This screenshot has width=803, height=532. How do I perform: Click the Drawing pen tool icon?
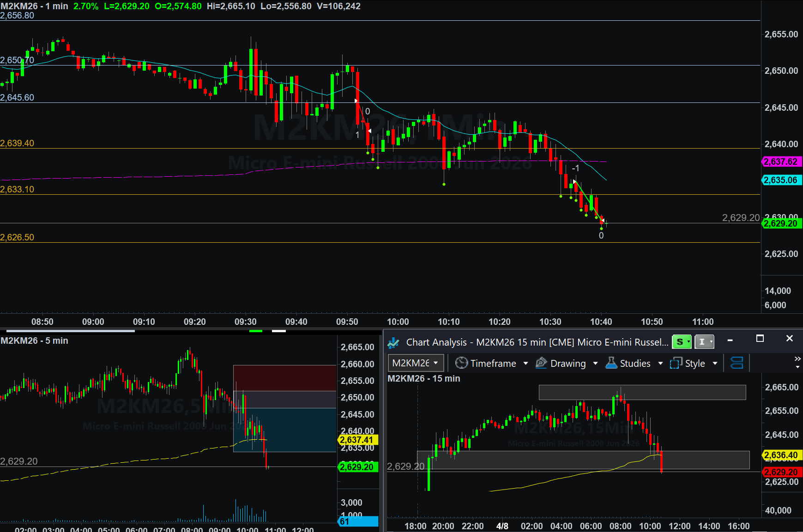541,363
